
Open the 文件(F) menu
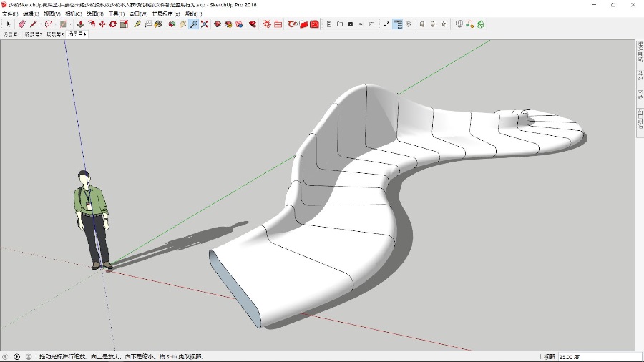(10, 14)
